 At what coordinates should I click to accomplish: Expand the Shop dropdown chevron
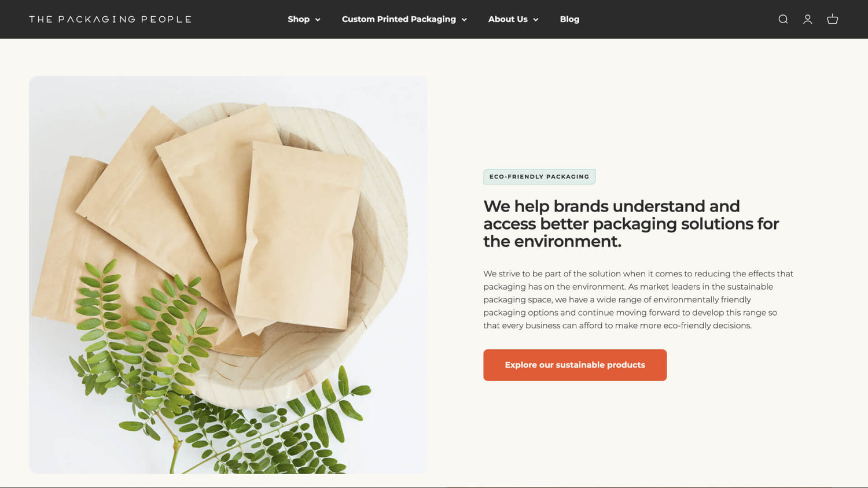[x=318, y=20]
